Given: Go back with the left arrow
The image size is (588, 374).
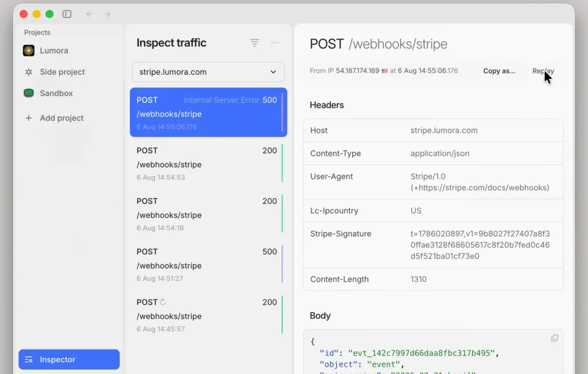Looking at the screenshot, I should tap(89, 14).
